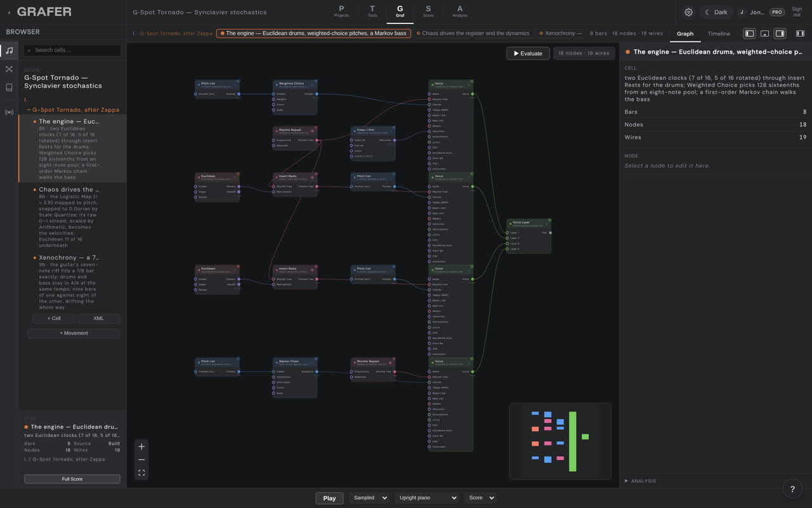The height and width of the screenshot is (508, 812).
Task: Open the broadcast signal sidebar icon
Action: (x=9, y=112)
